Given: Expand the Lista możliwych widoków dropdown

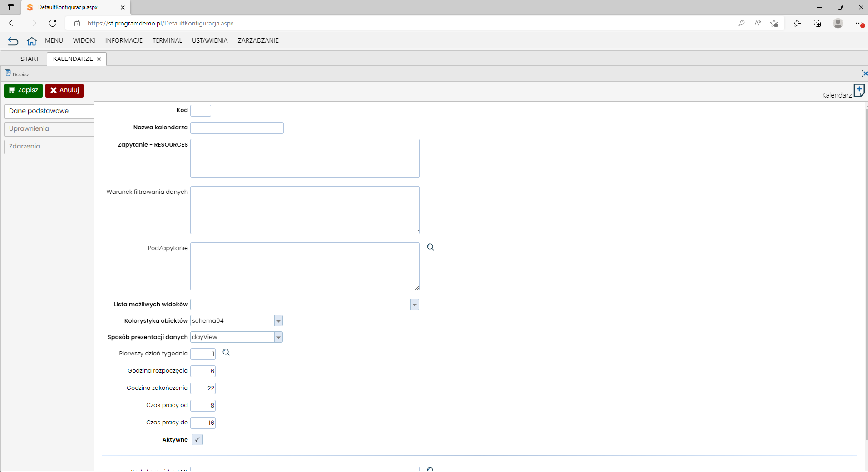Looking at the screenshot, I should tap(414, 305).
